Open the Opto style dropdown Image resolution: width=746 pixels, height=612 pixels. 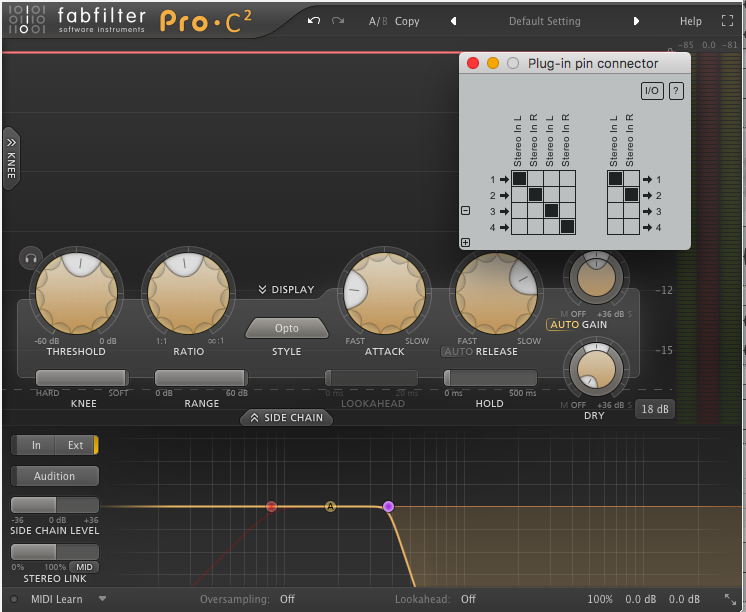click(287, 328)
